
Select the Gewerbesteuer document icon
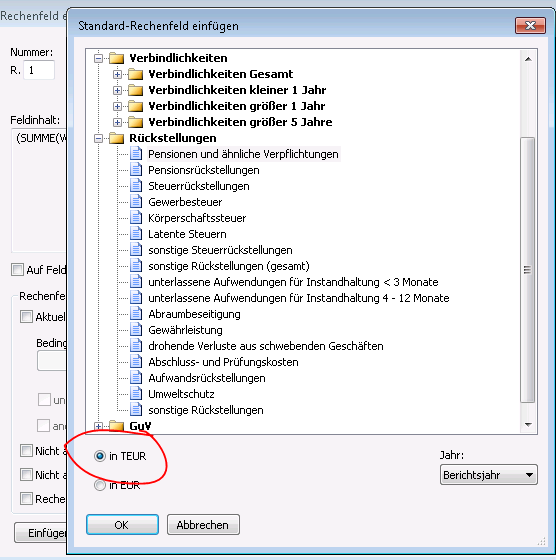[x=136, y=202]
